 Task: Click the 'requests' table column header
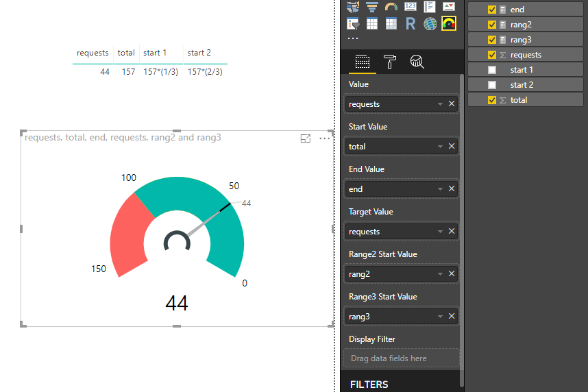click(93, 53)
